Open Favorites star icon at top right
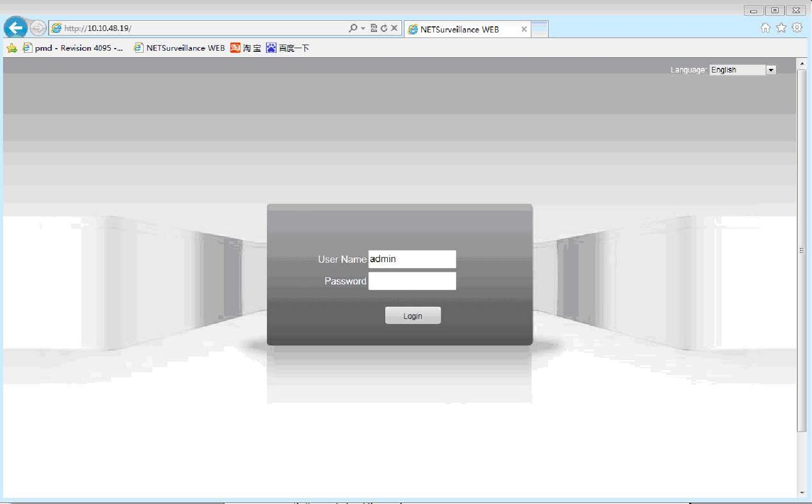Image resolution: width=812 pixels, height=504 pixels. coord(782,28)
